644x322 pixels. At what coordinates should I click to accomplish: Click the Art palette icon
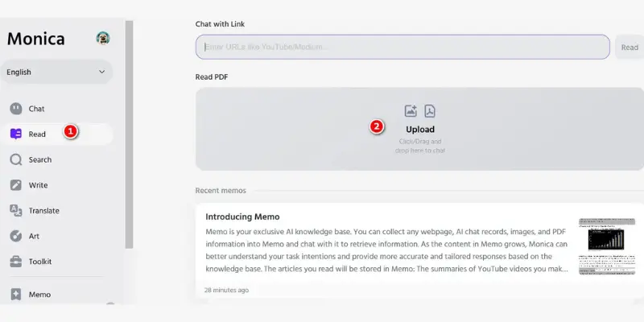pos(15,236)
